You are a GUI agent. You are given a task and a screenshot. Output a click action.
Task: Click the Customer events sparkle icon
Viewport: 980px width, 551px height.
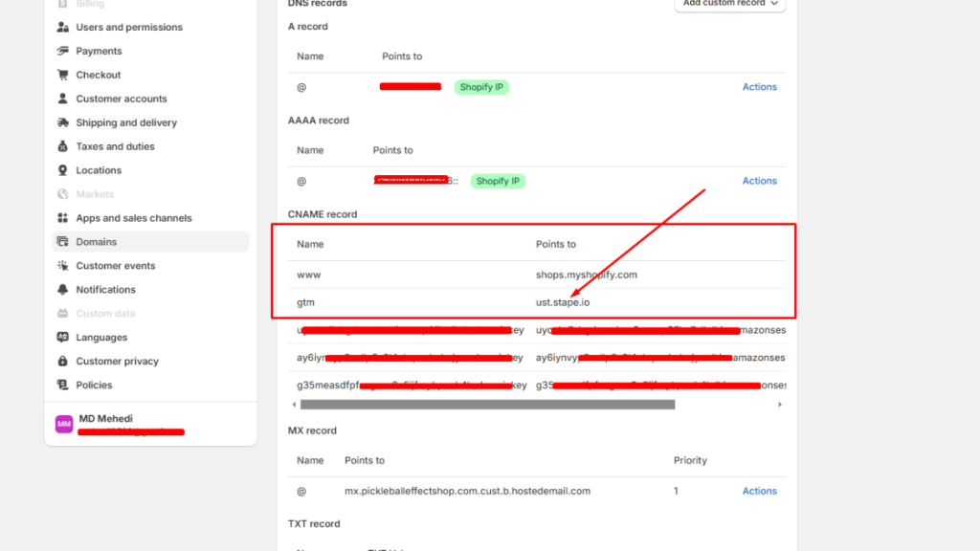(62, 266)
